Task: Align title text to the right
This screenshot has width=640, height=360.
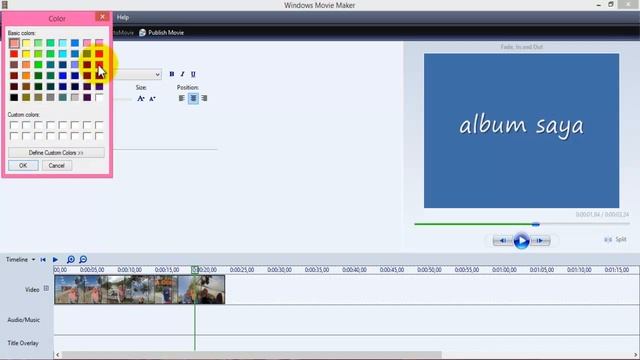Action: [x=204, y=98]
